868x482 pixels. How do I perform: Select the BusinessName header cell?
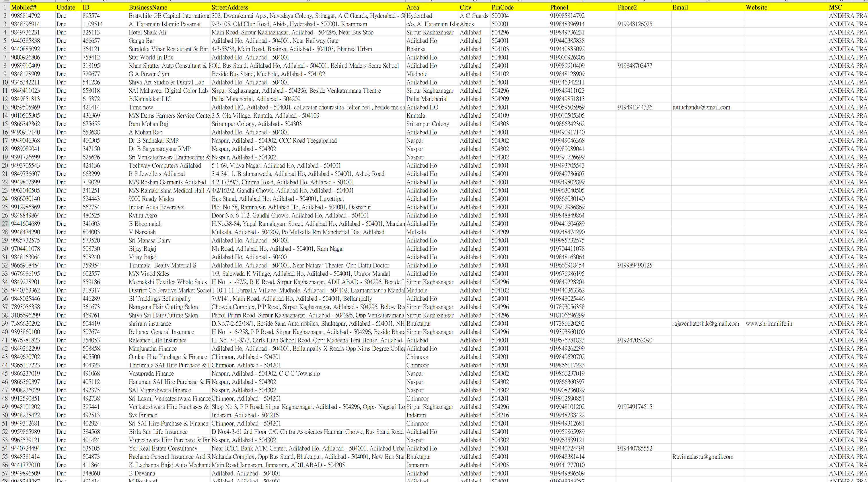pyautogui.click(x=169, y=7)
